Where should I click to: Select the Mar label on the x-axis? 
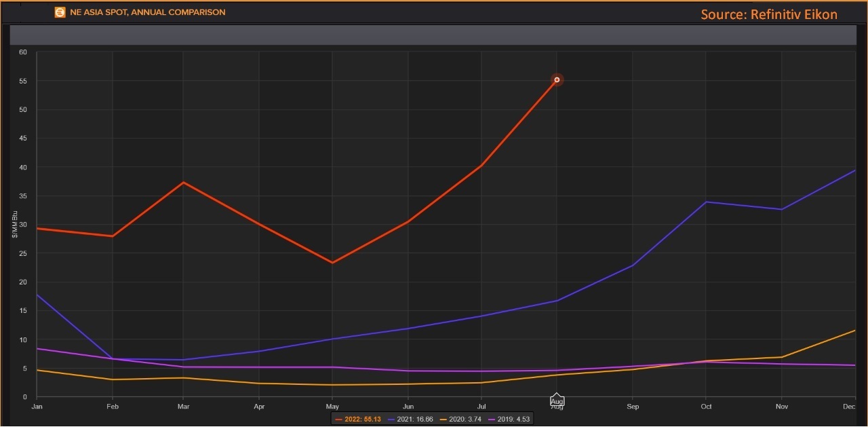point(183,407)
